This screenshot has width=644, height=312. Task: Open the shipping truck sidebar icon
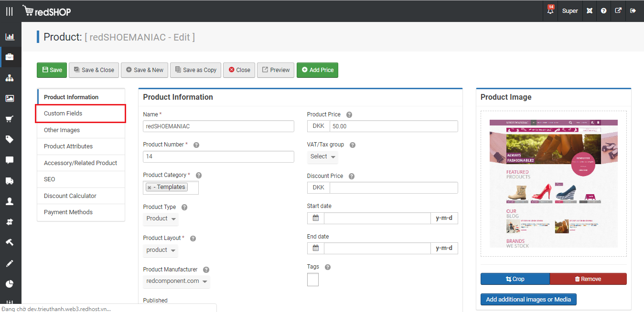coord(10,181)
